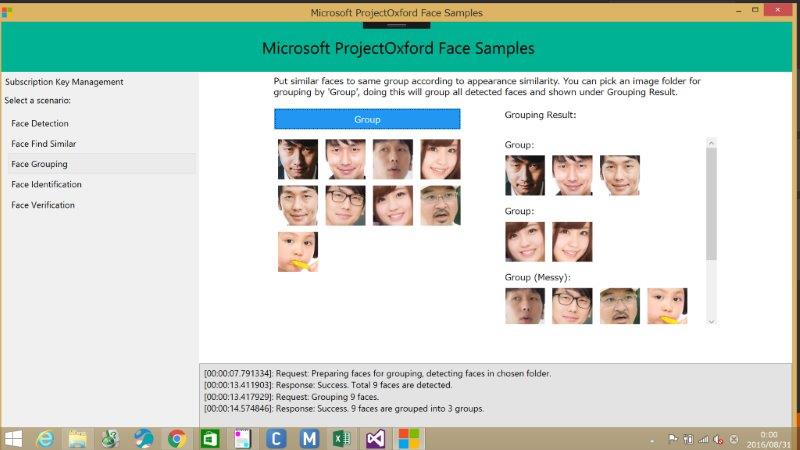Select the Face Detection scenario
Screen dimensions: 800x450
click(40, 123)
